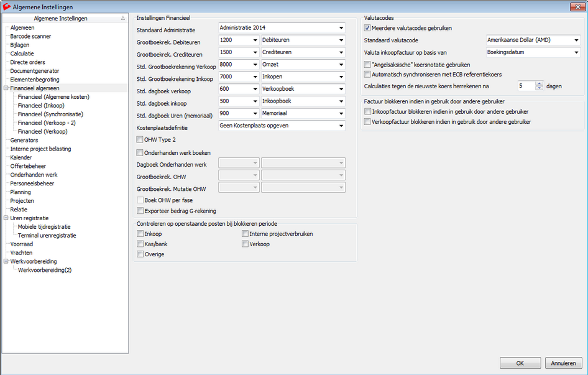
Task: Open Elementenbegroting settings
Action: click(x=35, y=80)
